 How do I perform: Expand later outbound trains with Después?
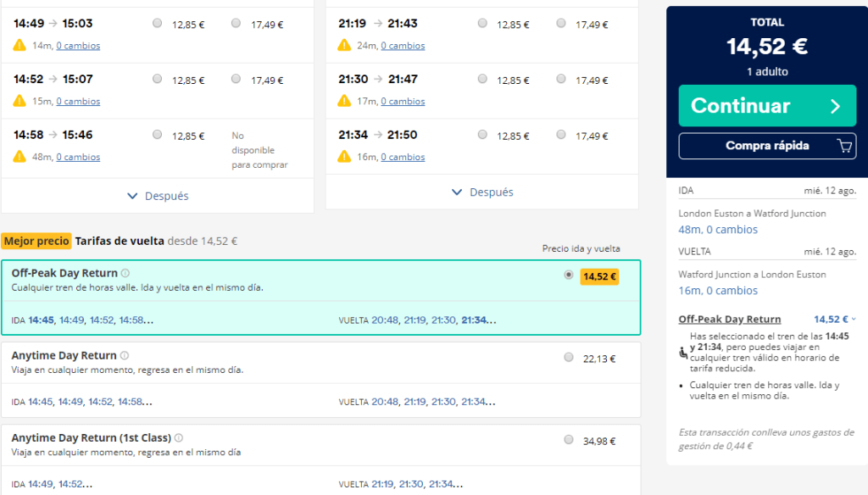tap(158, 196)
